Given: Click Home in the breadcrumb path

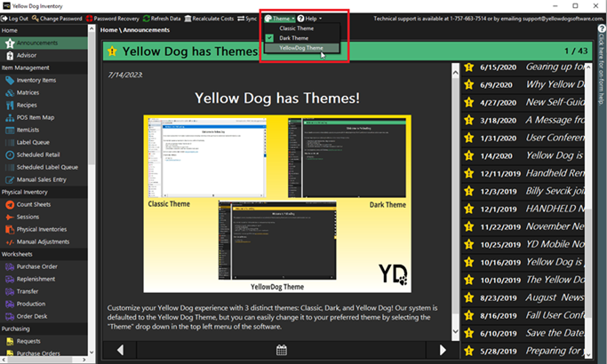Looking at the screenshot, I should click(108, 30).
